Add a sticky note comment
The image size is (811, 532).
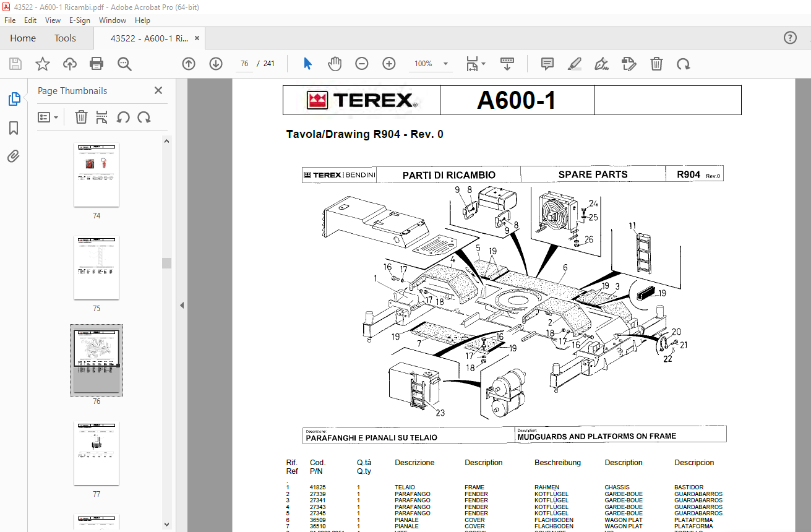(x=547, y=64)
